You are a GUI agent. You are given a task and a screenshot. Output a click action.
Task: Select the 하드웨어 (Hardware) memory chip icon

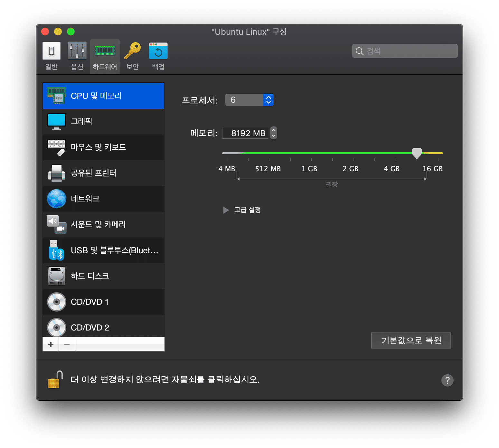click(105, 51)
